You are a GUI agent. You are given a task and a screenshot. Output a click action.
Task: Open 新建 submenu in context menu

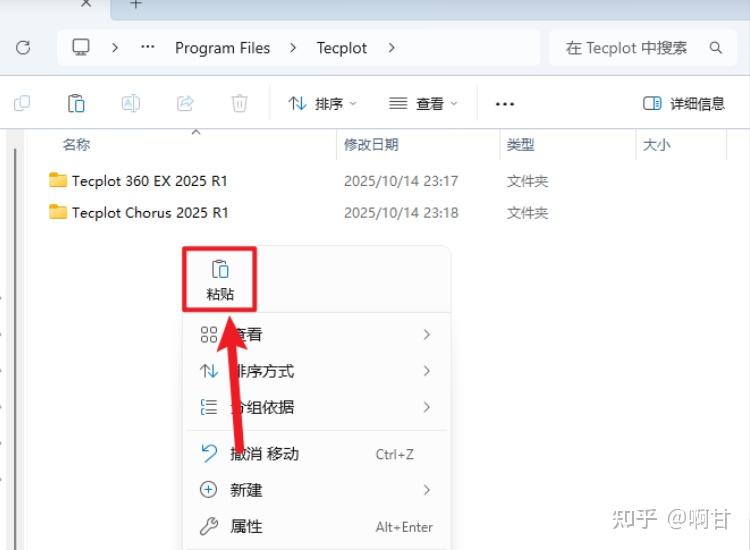tap(316, 490)
